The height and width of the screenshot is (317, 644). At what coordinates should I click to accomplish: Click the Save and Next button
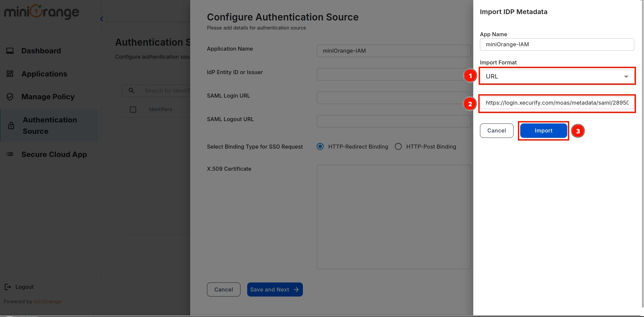pos(275,289)
